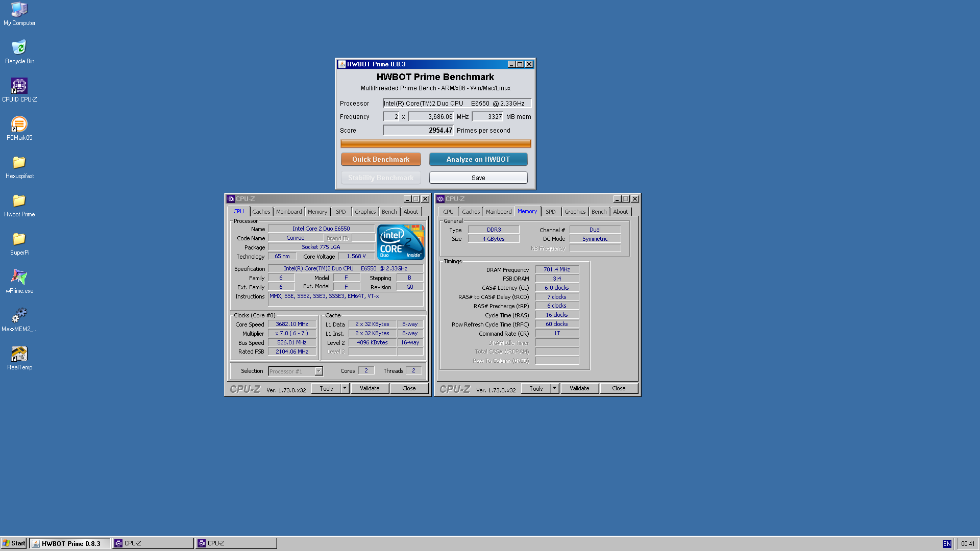
Task: Switch to CPU tab in right CPU-Z
Action: point(448,212)
